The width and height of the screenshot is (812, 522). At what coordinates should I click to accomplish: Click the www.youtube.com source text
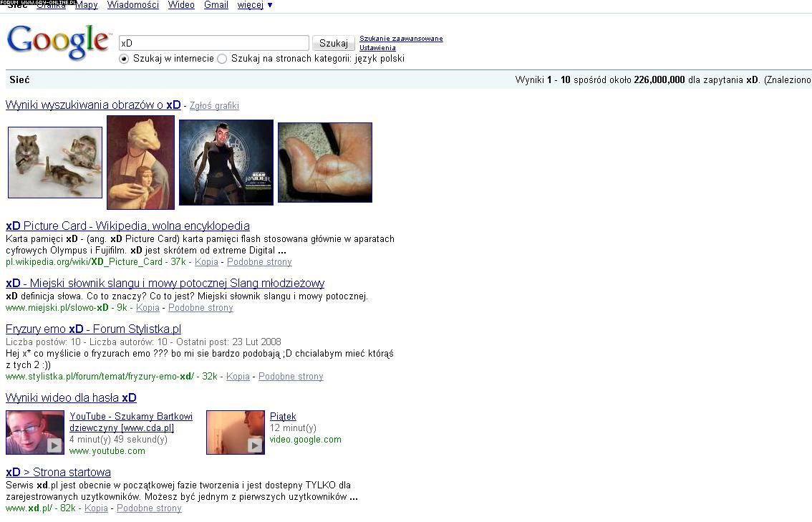(x=107, y=451)
